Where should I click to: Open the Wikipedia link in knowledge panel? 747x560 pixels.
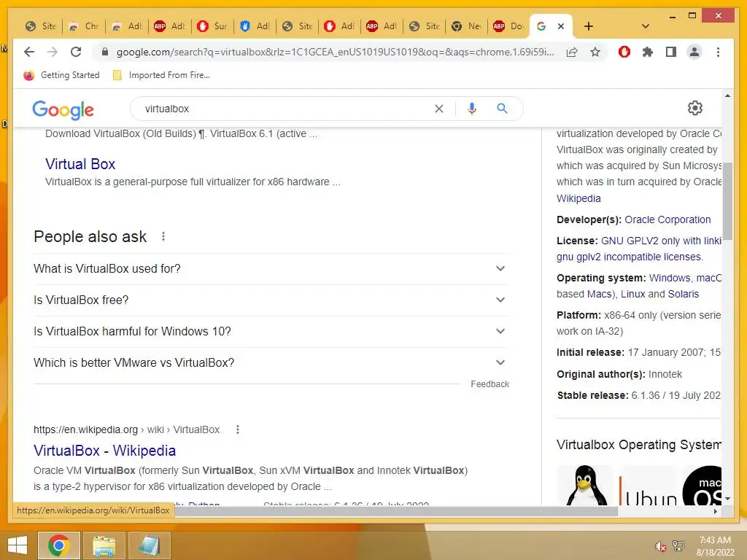pyautogui.click(x=578, y=198)
